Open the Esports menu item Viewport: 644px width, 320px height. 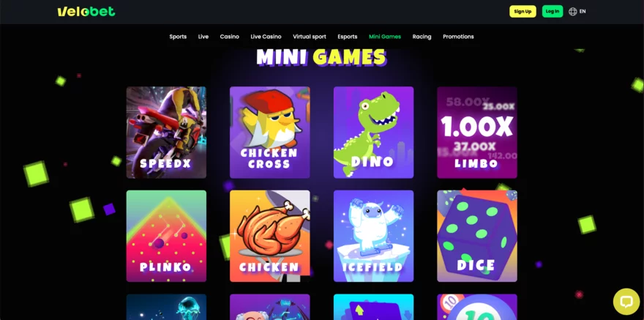tap(348, 37)
